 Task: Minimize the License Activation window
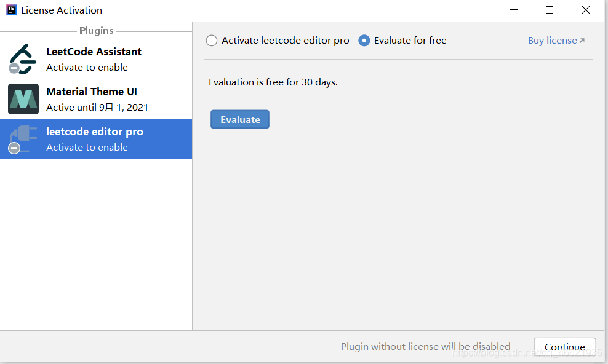[x=514, y=10]
